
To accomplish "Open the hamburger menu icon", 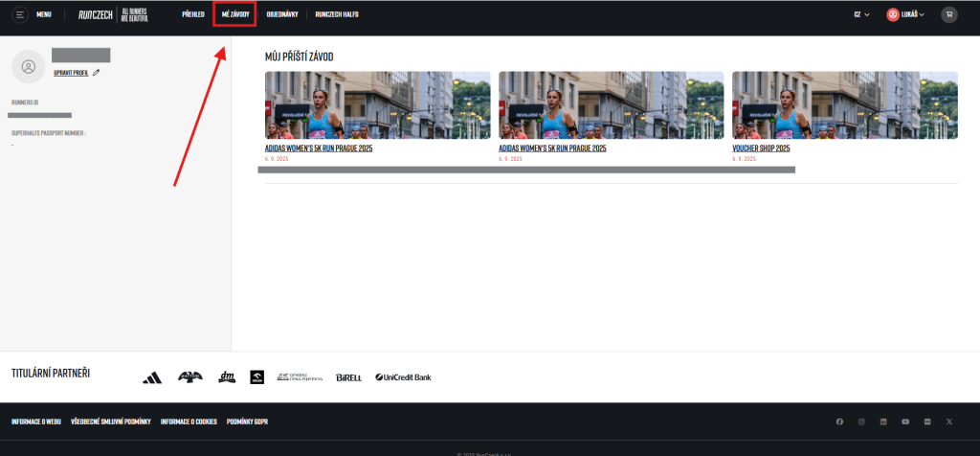I will pyautogui.click(x=20, y=14).
